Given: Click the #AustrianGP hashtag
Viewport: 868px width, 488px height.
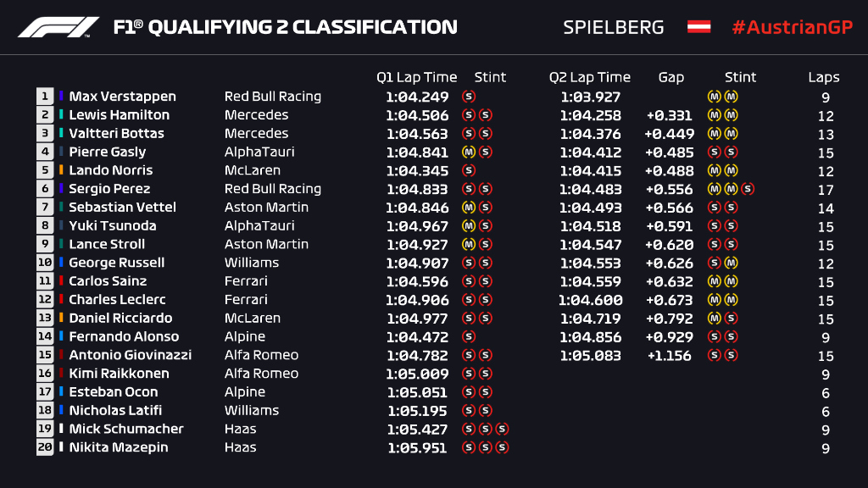Looking at the screenshot, I should (792, 27).
